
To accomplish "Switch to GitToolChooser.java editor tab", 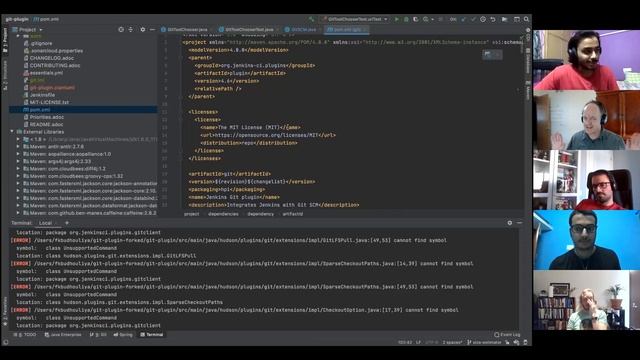I will (184, 30).
